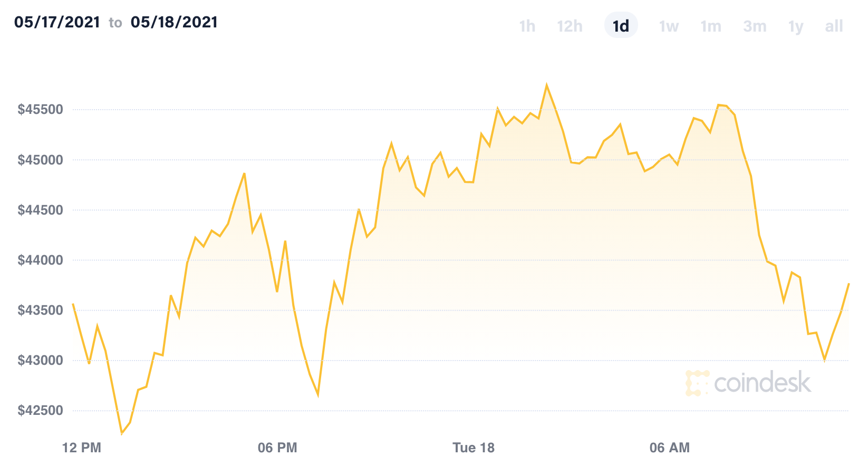This screenshot has width=868, height=466.
Task: Click the 06 AM time marker
Action: coord(670,447)
